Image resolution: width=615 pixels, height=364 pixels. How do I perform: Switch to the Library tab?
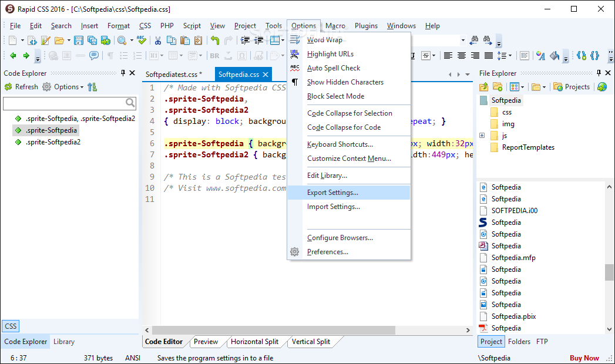pos(64,342)
